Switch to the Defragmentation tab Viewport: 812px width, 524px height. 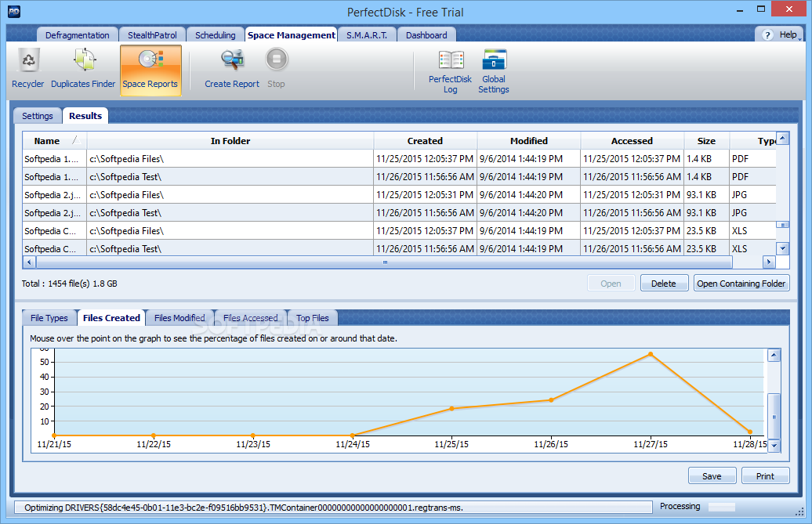coord(77,34)
